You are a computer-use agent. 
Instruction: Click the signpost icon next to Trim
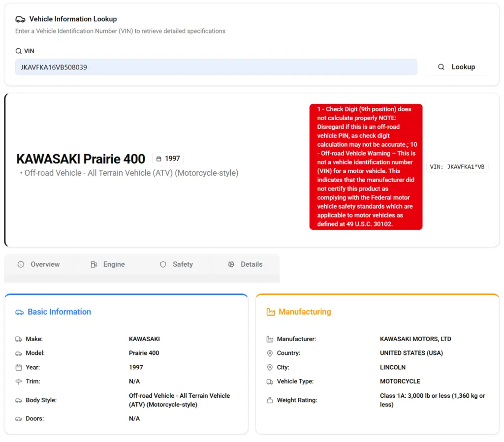(19, 381)
